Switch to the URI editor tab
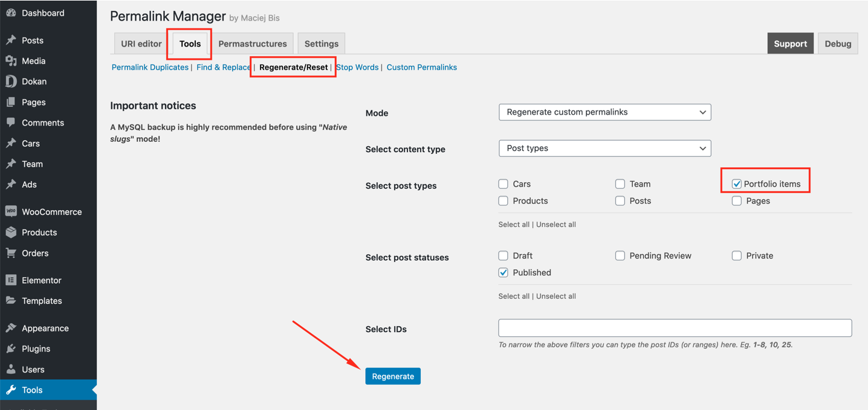The image size is (868, 410). point(141,44)
